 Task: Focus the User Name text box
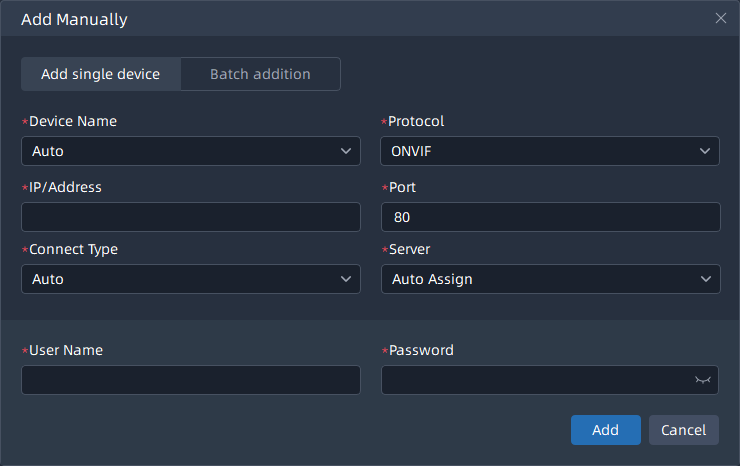pyautogui.click(x=190, y=380)
